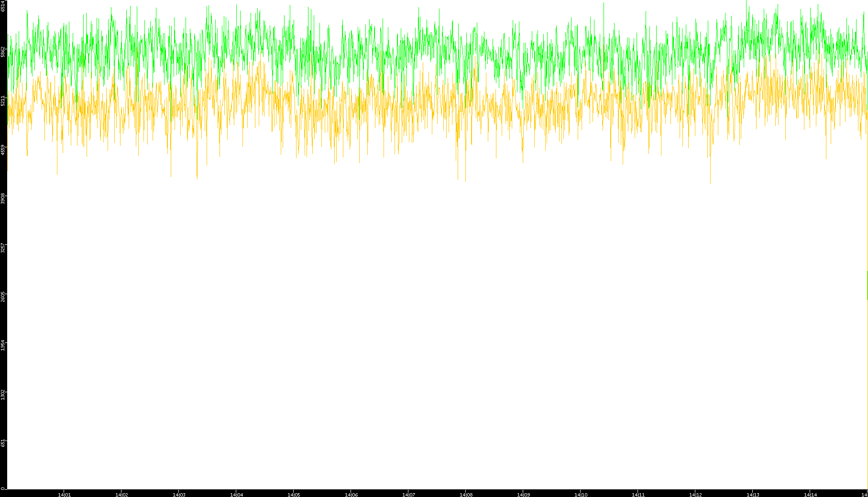Click the 1302 y-axis value label
Image resolution: width=868 pixels, height=497 pixels.
coord(3,394)
